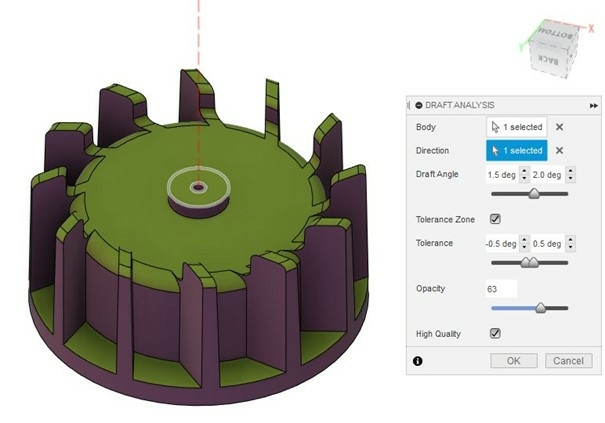
Task: Click the Body '1 selected' selector
Action: (516, 127)
